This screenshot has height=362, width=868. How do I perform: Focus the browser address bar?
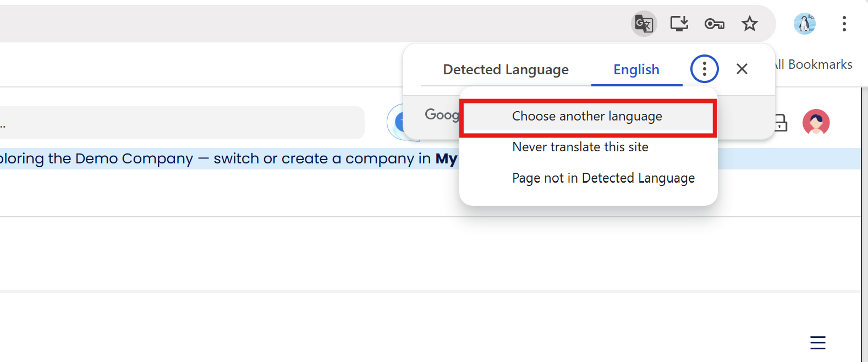(275, 24)
